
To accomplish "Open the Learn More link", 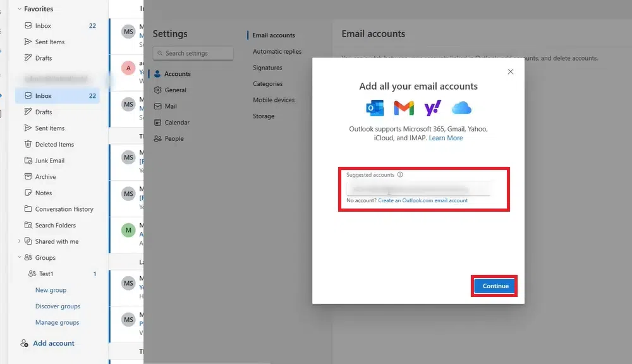I will pyautogui.click(x=446, y=138).
